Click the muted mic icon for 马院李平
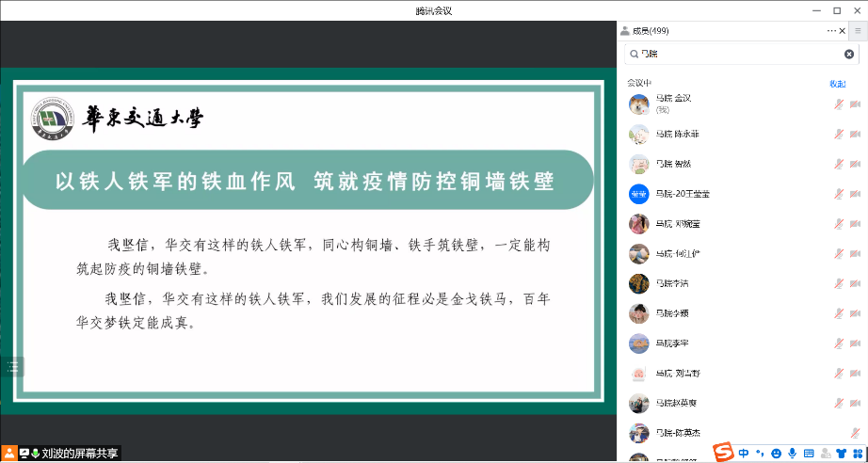The height and width of the screenshot is (463, 868). pos(838,343)
